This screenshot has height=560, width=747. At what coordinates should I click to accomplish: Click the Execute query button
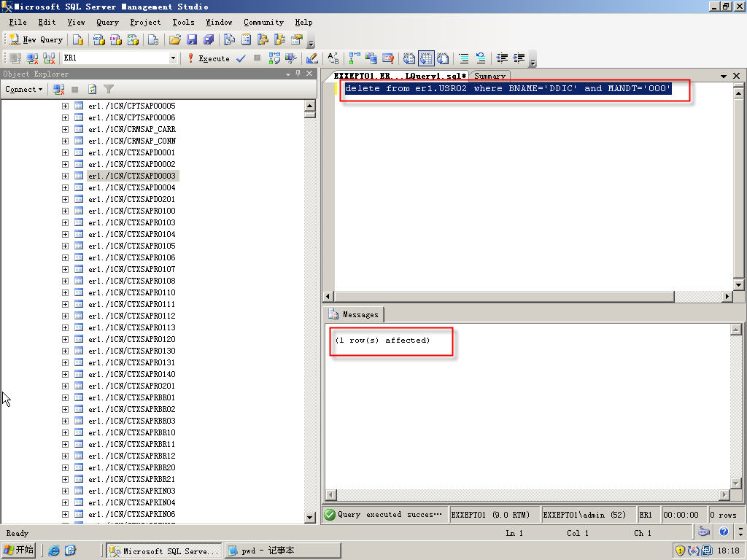pos(209,58)
